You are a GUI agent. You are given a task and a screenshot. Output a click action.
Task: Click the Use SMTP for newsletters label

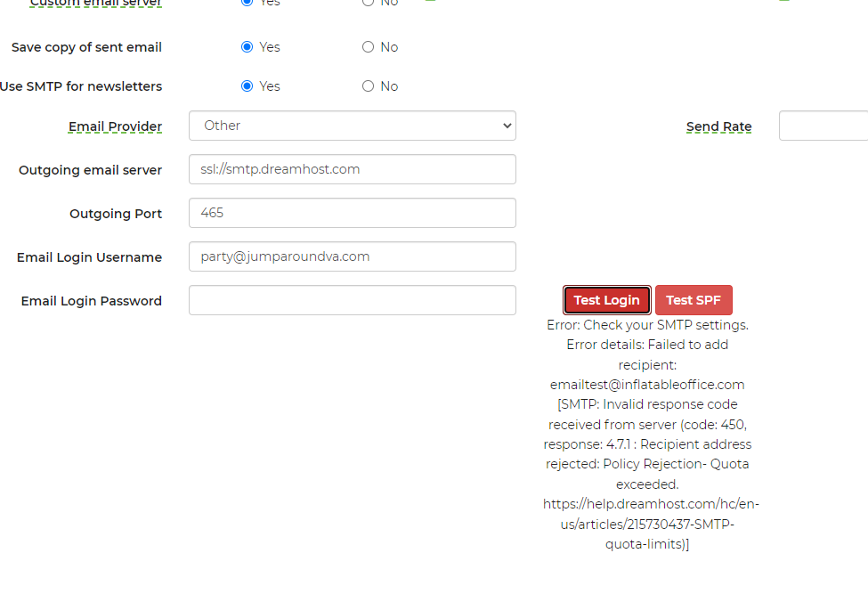pyautogui.click(x=81, y=86)
